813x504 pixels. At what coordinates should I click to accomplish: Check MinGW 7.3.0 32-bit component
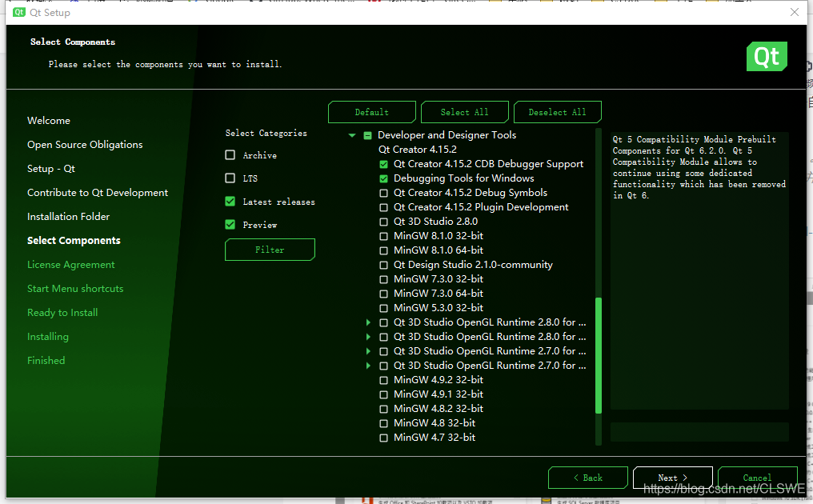(x=383, y=279)
